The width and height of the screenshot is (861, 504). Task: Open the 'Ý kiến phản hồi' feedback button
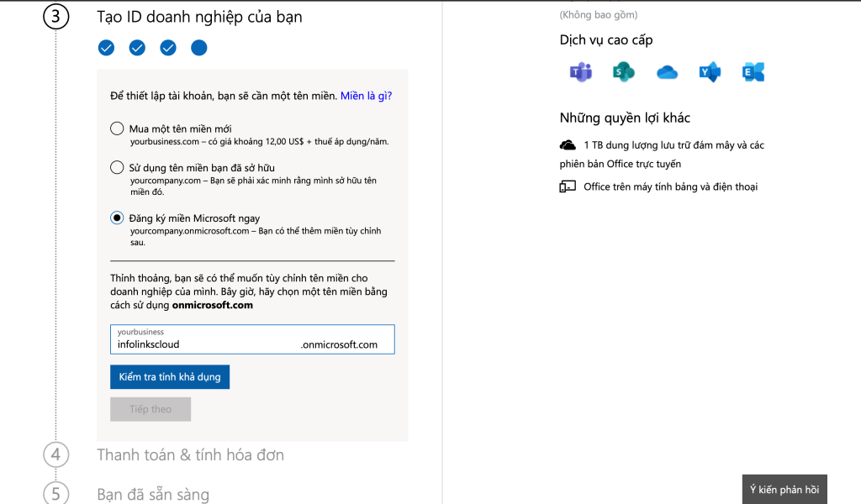784,489
